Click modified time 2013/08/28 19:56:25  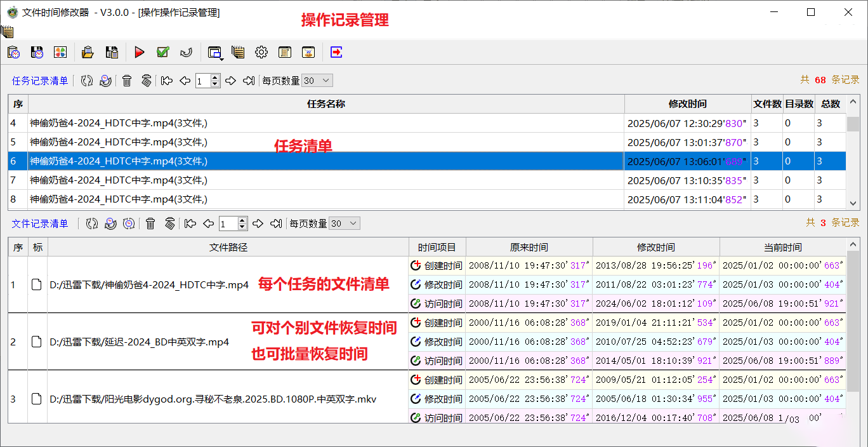(x=655, y=266)
